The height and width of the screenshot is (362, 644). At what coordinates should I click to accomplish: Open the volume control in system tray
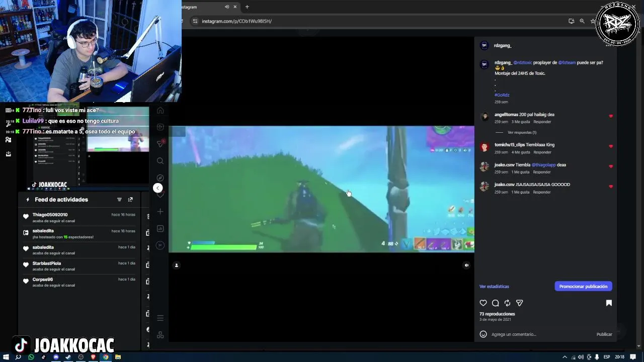pos(581,357)
